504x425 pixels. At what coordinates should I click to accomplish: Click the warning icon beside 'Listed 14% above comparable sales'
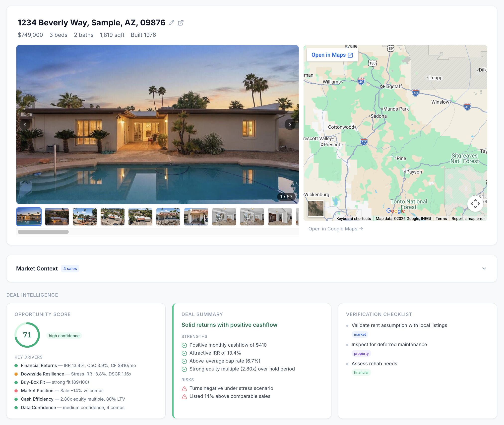[184, 396]
